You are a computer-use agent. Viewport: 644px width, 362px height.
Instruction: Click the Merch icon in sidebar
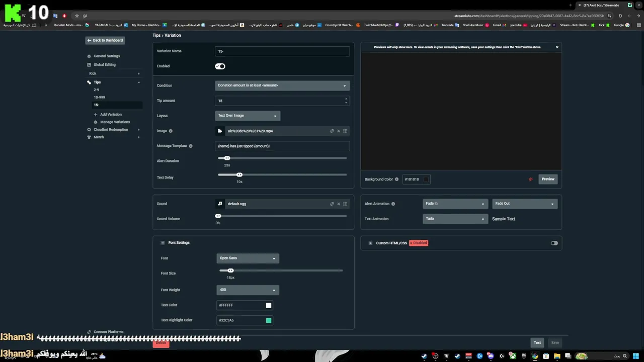coord(89,137)
